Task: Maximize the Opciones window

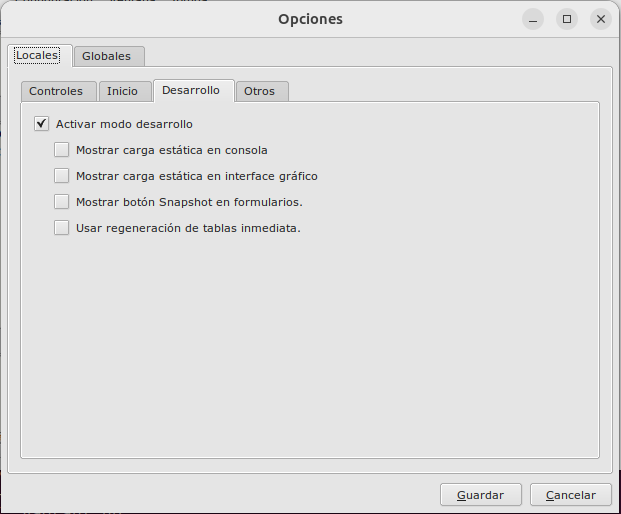Action: click(567, 19)
